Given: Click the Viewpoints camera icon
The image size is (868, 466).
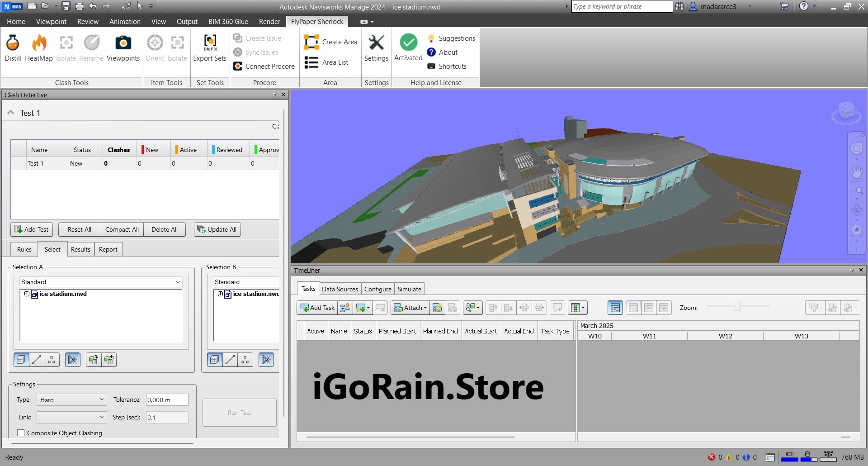Looking at the screenshot, I should pos(123,43).
